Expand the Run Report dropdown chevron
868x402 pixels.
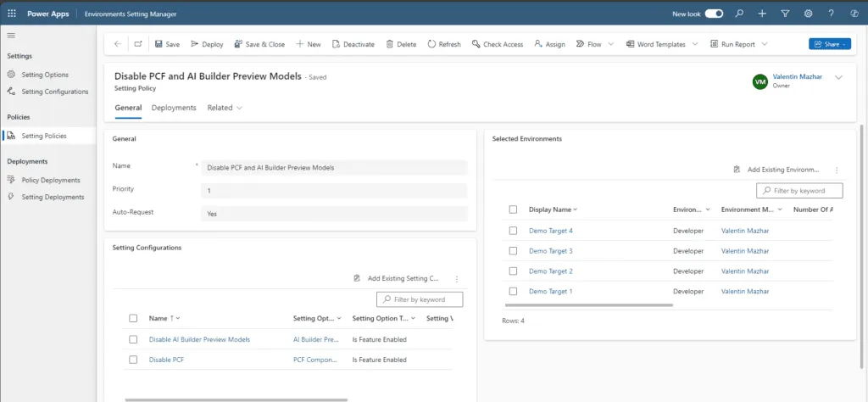point(765,44)
